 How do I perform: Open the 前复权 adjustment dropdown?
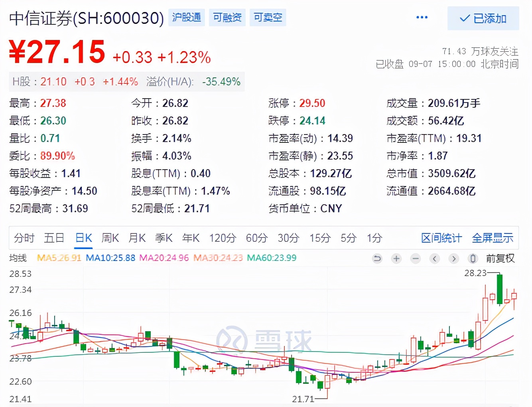pos(500,259)
